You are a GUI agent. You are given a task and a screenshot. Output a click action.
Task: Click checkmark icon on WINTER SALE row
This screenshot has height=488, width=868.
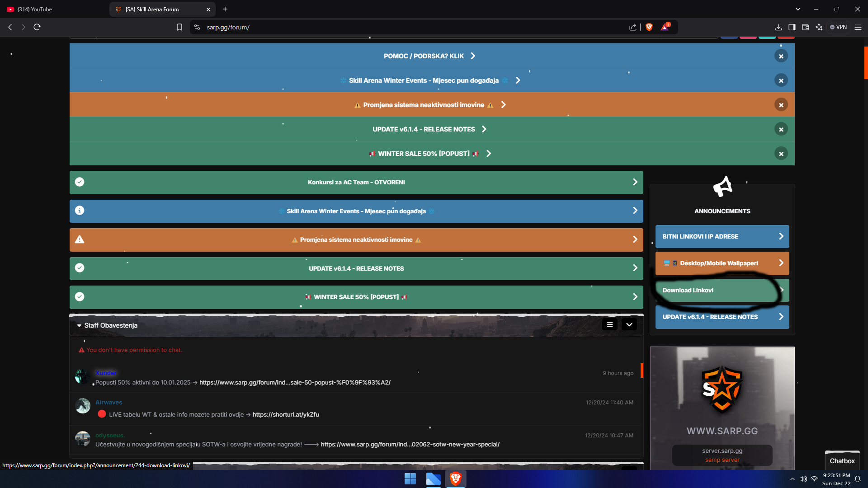click(x=80, y=297)
